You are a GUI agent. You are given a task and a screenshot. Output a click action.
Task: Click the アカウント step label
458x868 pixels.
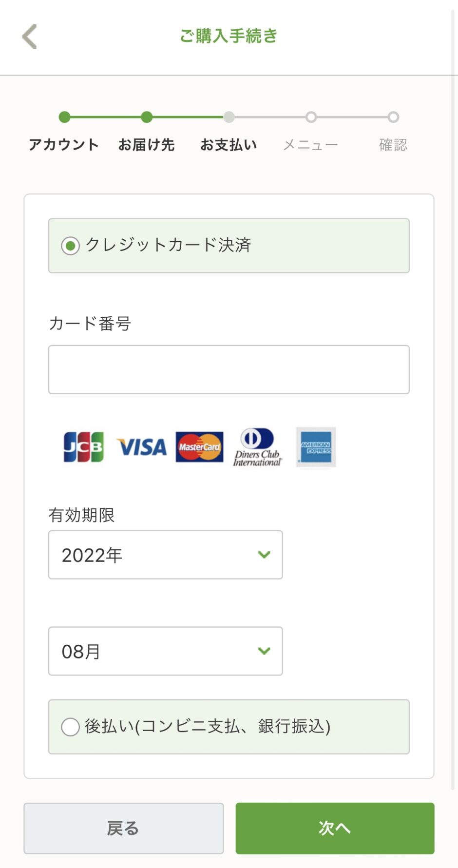pos(64,144)
